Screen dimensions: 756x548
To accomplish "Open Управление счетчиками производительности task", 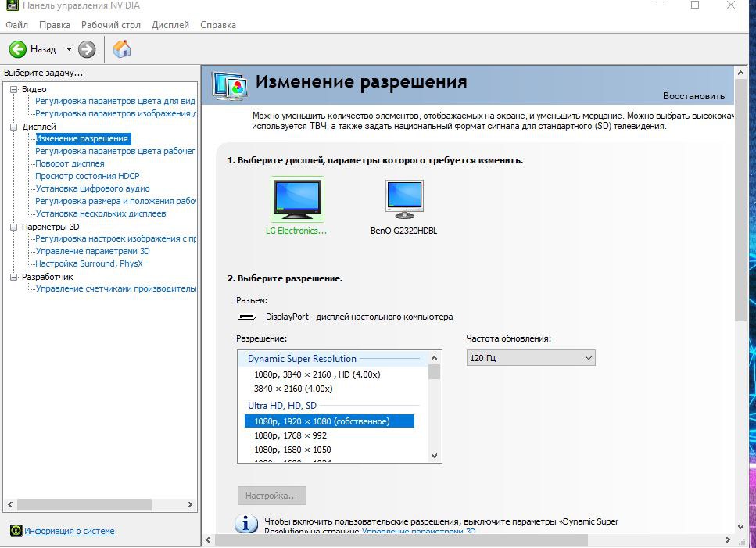I will pos(116,288).
